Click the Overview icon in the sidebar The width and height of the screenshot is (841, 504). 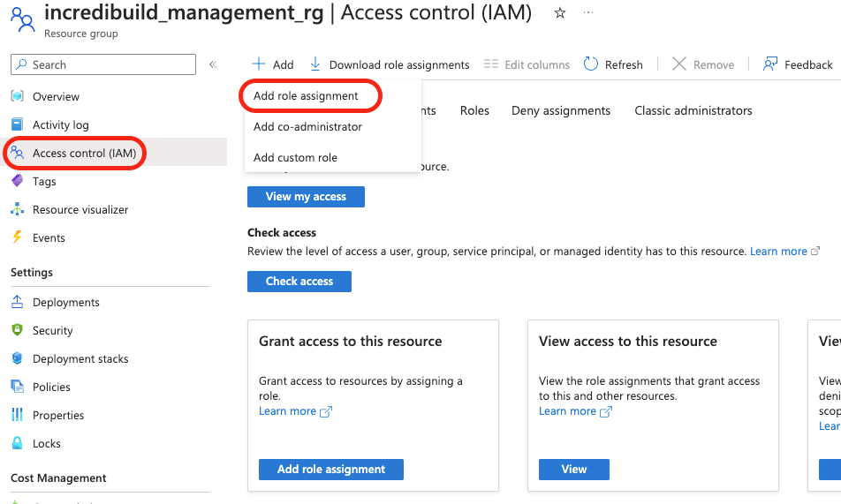(x=17, y=96)
